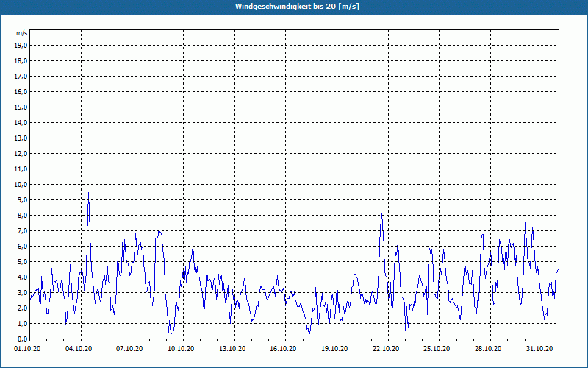Click the date label 07.10.20
588x368 pixels.
coord(129,349)
